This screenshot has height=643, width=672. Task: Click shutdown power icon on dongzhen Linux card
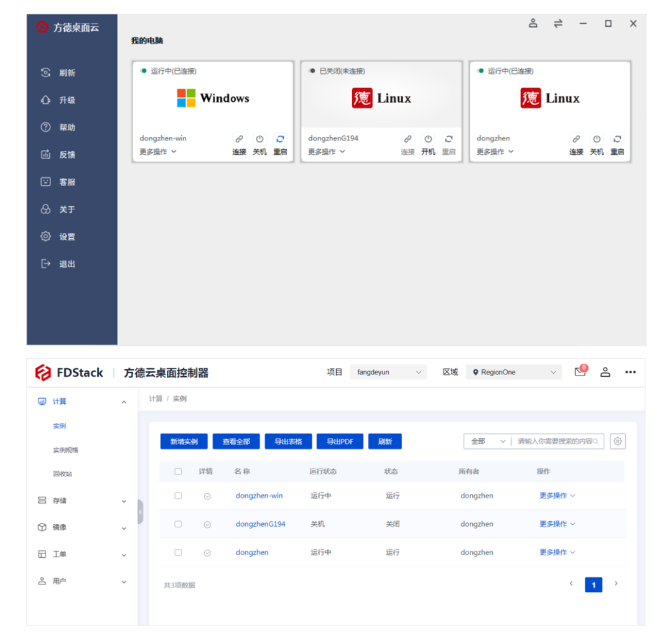(x=597, y=139)
